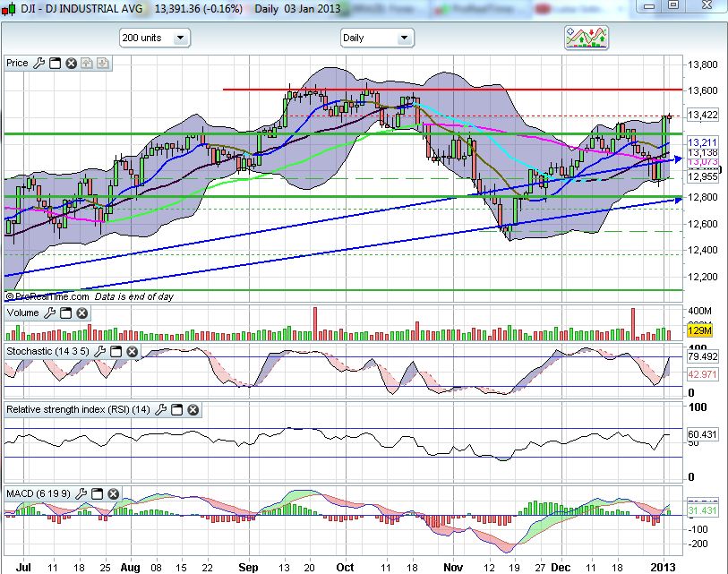The image size is (728, 574).
Task: Click the Volume panel label
Action: click(22, 313)
